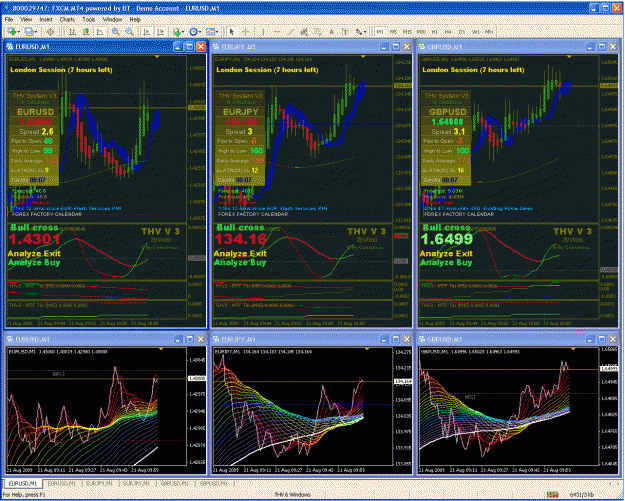Viewport: 625px width, 501px height.
Task: Expand the Profiles toolbar dropdown
Action: tap(36, 32)
